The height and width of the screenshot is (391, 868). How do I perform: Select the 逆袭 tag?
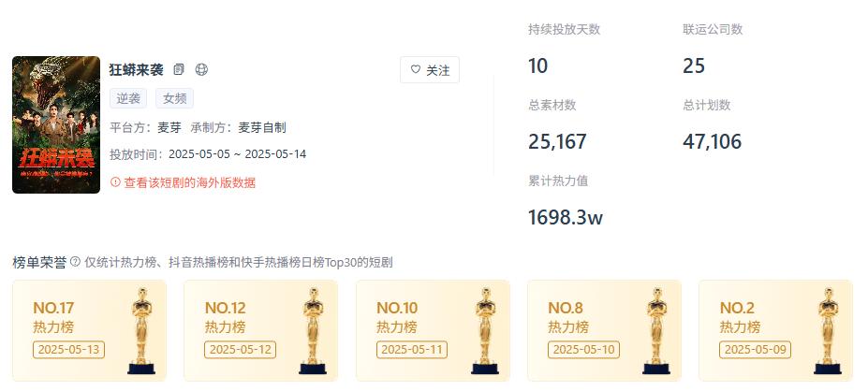pos(128,98)
